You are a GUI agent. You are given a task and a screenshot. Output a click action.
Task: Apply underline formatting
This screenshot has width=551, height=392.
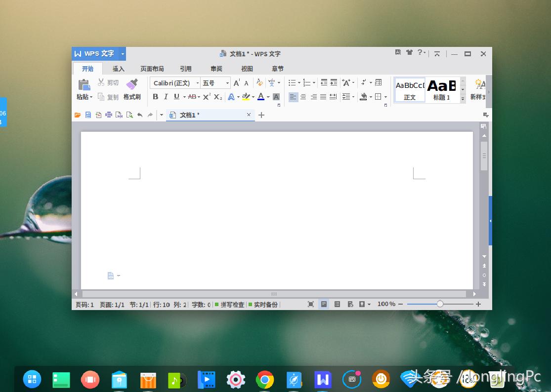click(176, 97)
